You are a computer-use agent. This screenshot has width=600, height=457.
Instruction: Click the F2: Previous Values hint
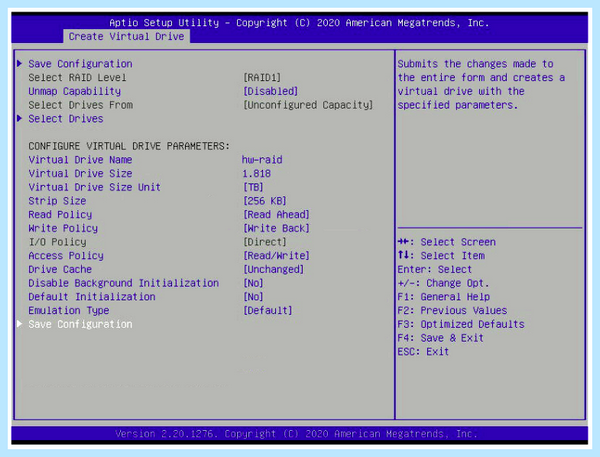click(452, 310)
